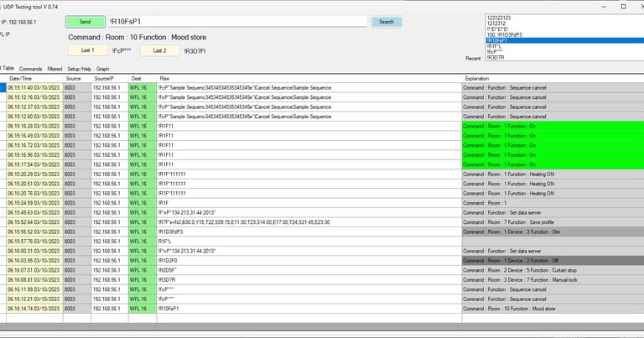Click the Raw column header
The height and width of the screenshot is (338, 644).
point(309,79)
